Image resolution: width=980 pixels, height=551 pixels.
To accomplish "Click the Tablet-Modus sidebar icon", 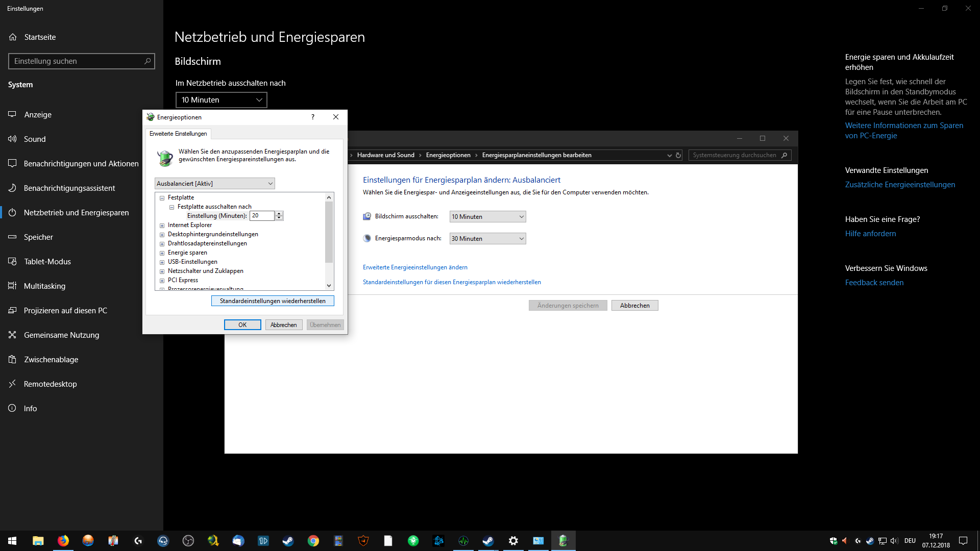I will click(12, 261).
